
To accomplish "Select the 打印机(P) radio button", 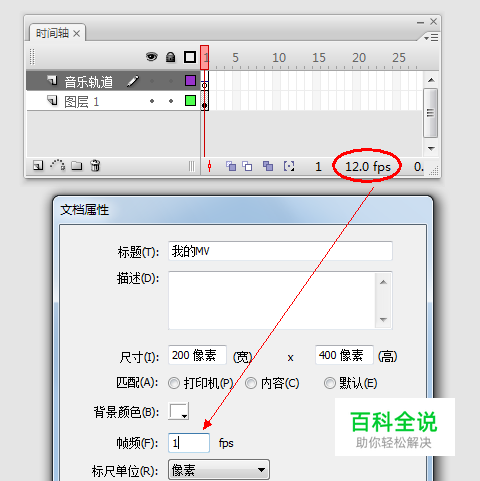I will coord(174,383).
